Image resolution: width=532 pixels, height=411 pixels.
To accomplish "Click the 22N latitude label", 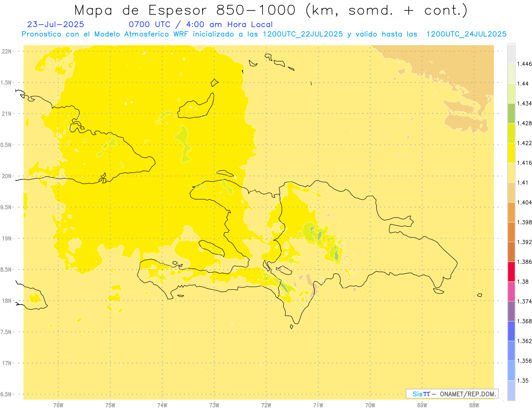I will pyautogui.click(x=6, y=51).
